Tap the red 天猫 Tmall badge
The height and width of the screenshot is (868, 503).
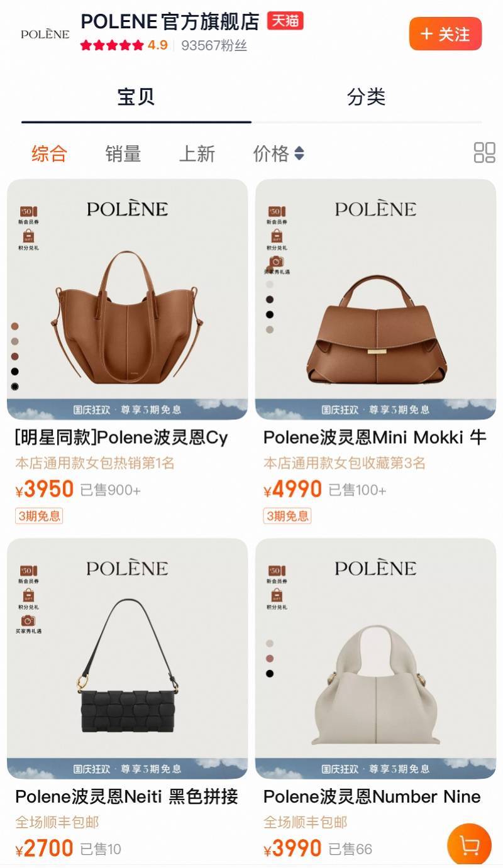click(285, 21)
